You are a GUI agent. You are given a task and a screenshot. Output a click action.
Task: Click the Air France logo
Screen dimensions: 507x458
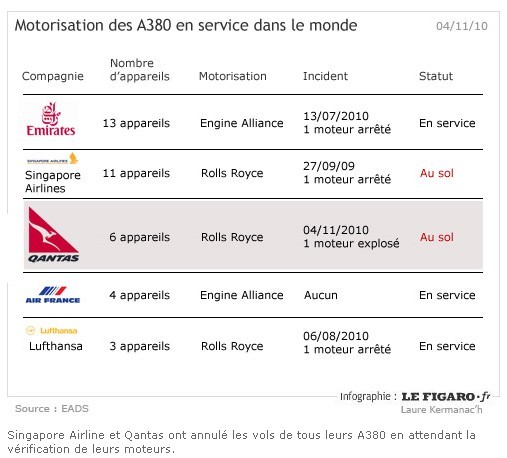click(x=53, y=295)
